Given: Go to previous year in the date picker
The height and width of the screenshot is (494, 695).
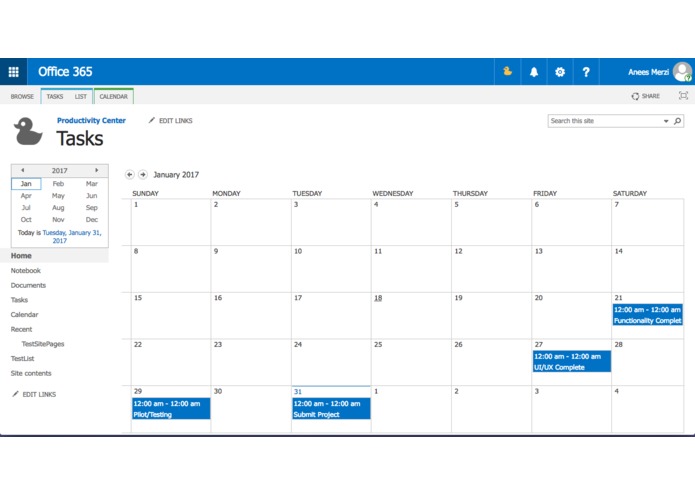Looking at the screenshot, I should (x=23, y=170).
